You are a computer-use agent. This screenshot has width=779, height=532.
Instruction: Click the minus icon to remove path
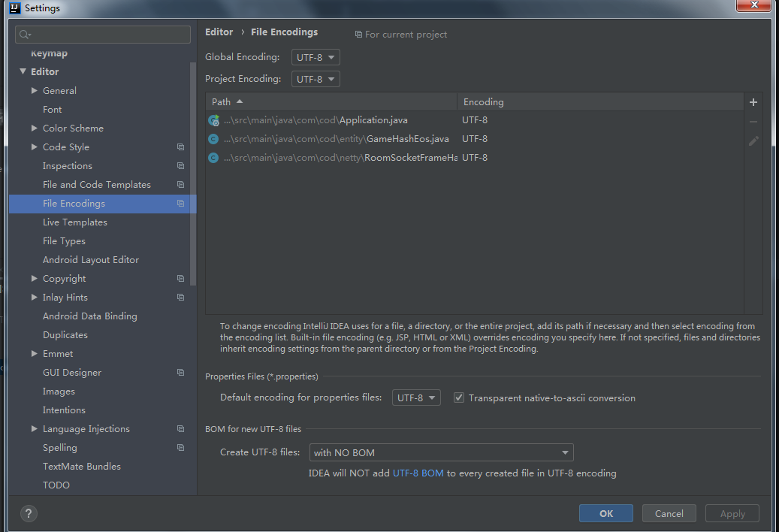tap(753, 122)
